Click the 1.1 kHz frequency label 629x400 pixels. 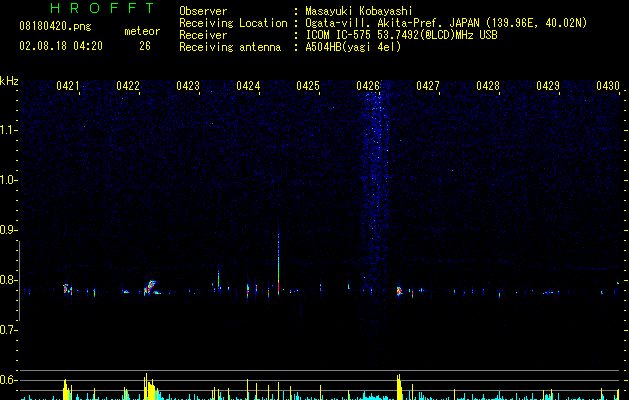(7, 130)
